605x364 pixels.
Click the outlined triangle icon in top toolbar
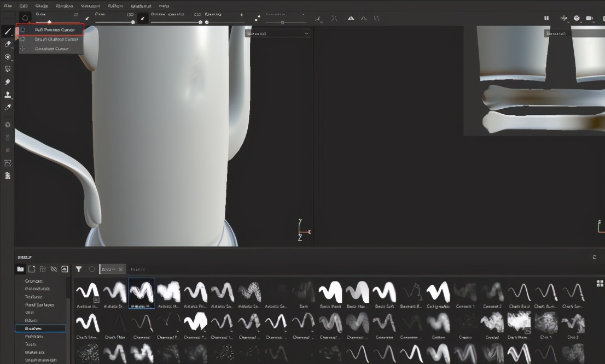[x=363, y=18]
